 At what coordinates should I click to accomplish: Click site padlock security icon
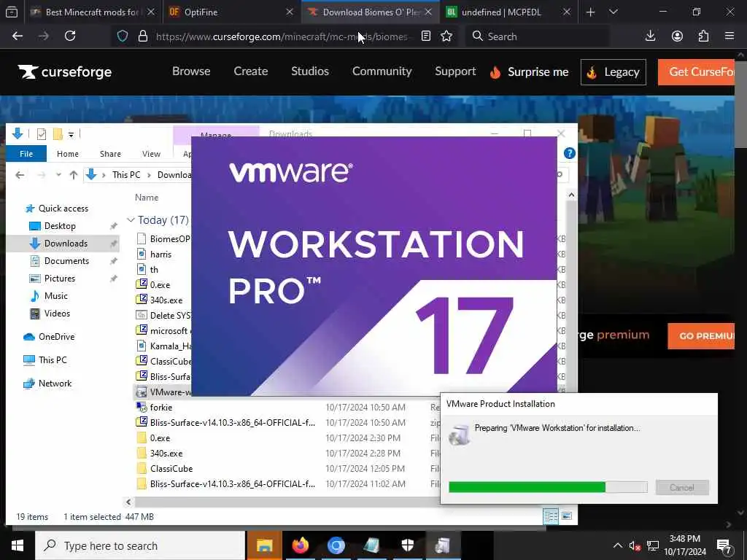click(x=142, y=36)
